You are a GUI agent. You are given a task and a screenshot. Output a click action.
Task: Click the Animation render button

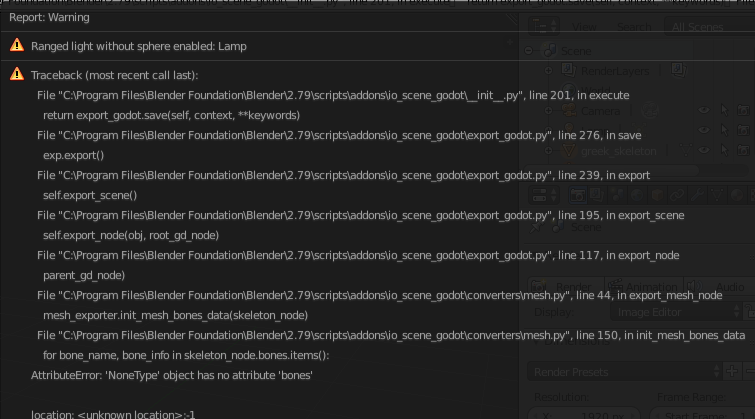point(644,287)
